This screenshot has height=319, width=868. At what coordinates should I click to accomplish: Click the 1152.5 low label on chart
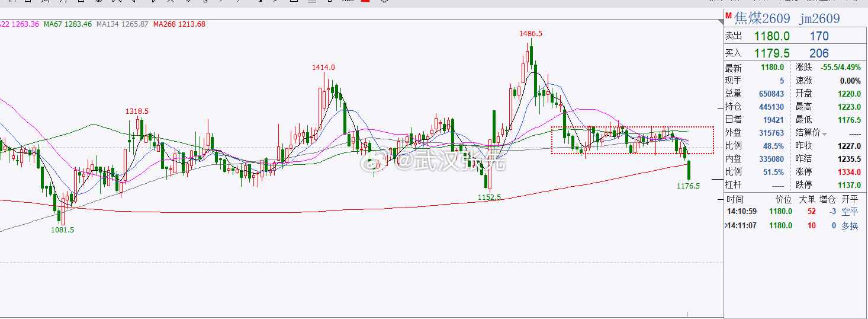click(x=490, y=197)
